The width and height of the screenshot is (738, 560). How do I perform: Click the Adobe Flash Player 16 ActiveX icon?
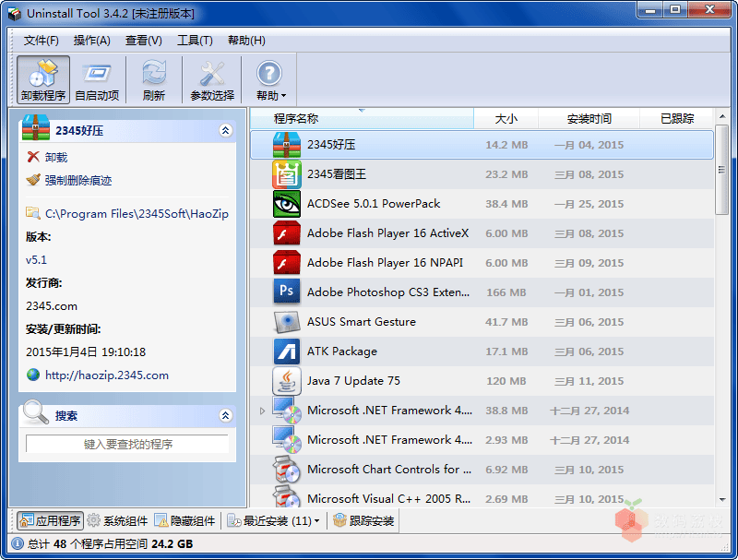click(x=286, y=233)
